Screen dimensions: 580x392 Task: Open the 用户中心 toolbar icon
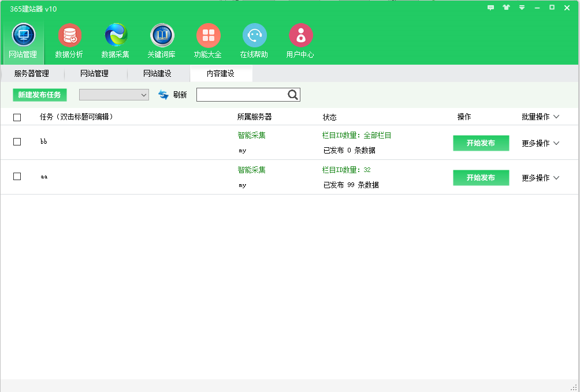300,41
